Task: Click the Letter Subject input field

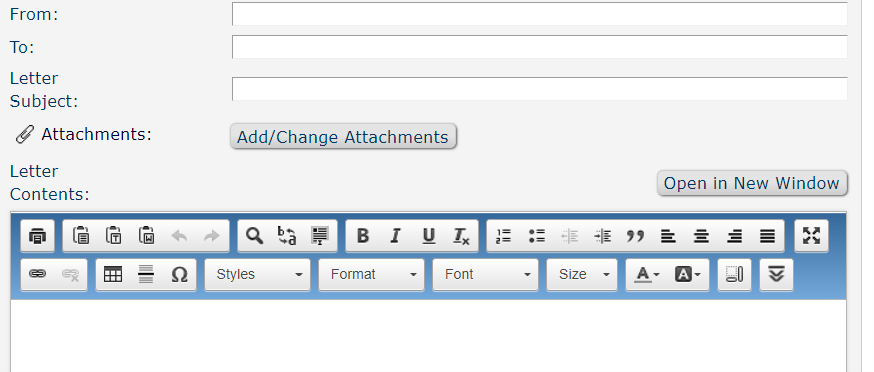Action: pyautogui.click(x=540, y=89)
